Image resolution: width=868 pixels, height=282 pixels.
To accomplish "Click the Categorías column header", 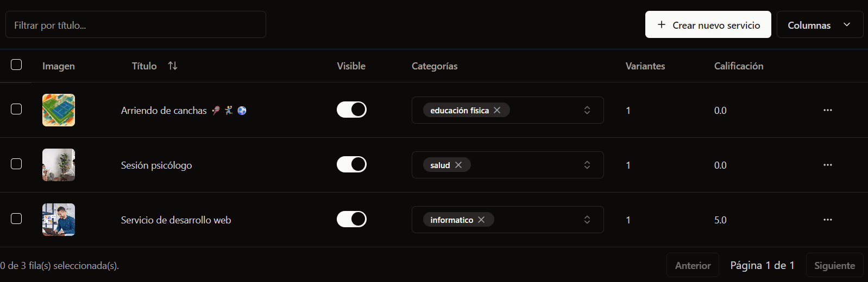I will pos(435,66).
